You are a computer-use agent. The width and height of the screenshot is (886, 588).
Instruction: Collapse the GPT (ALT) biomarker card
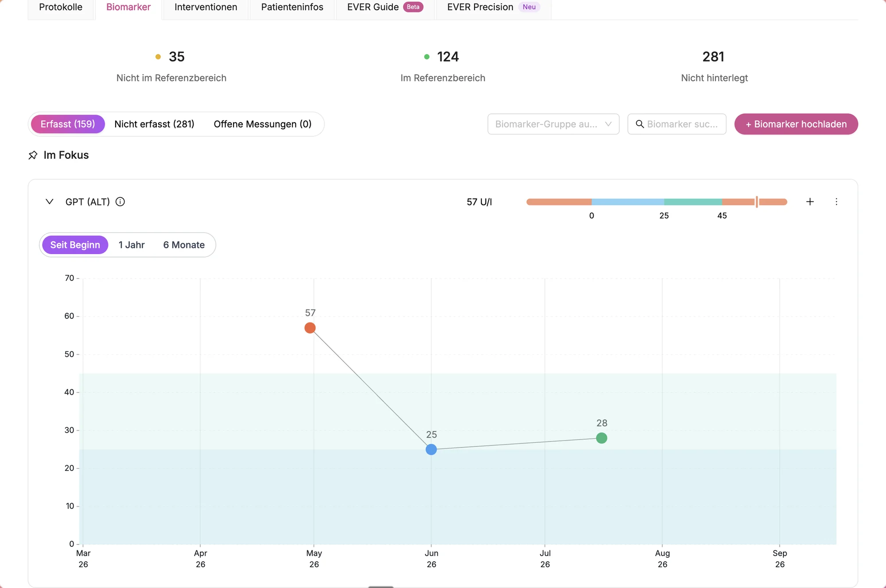[50, 202]
